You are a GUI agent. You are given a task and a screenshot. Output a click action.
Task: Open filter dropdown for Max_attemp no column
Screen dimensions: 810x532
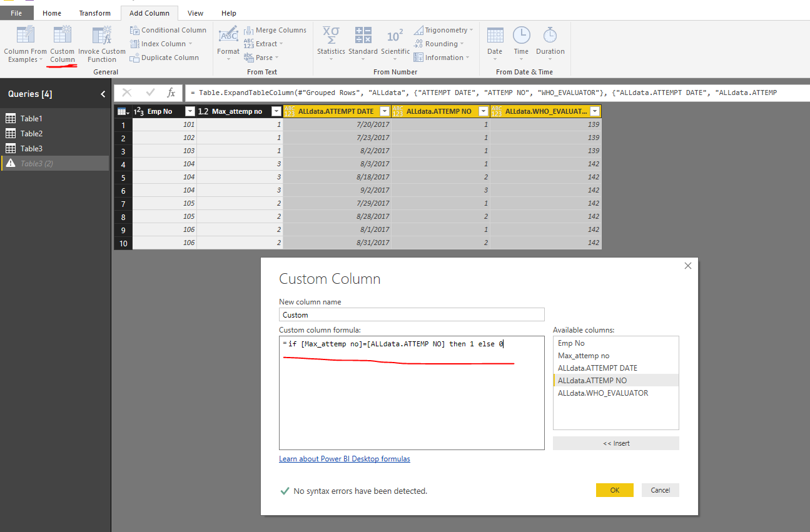point(276,111)
